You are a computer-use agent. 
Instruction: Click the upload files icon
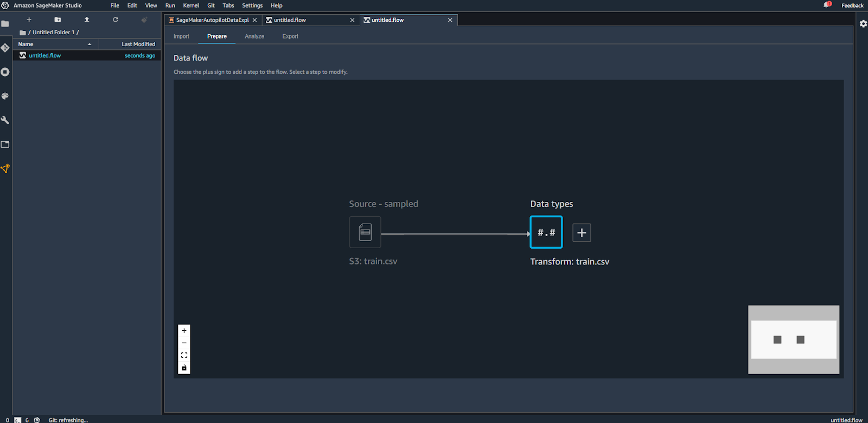[86, 20]
